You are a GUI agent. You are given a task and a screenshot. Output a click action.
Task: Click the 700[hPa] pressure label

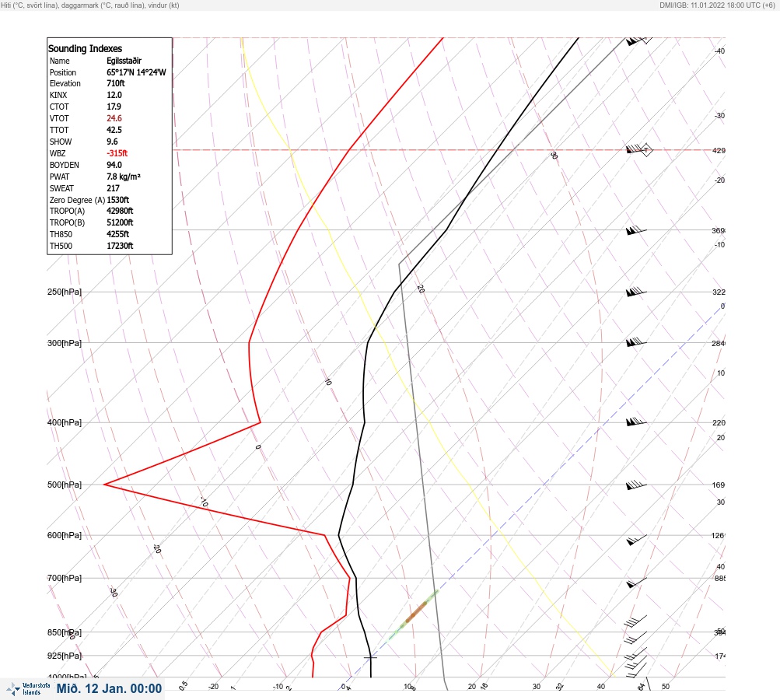(x=65, y=578)
